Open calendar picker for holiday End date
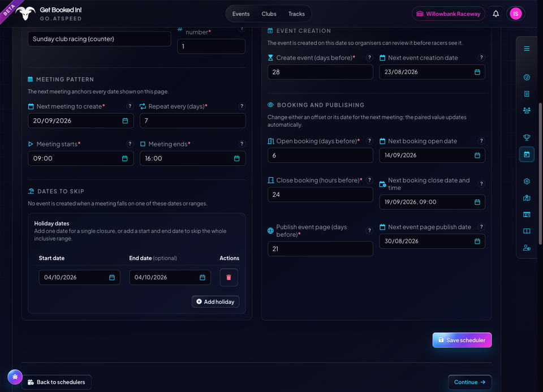The image size is (543, 392). coord(202,277)
